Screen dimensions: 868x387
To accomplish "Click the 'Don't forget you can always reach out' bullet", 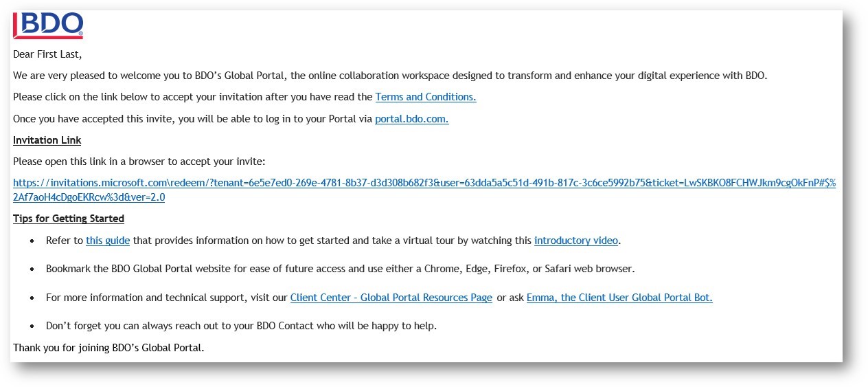I will pyautogui.click(x=241, y=325).
